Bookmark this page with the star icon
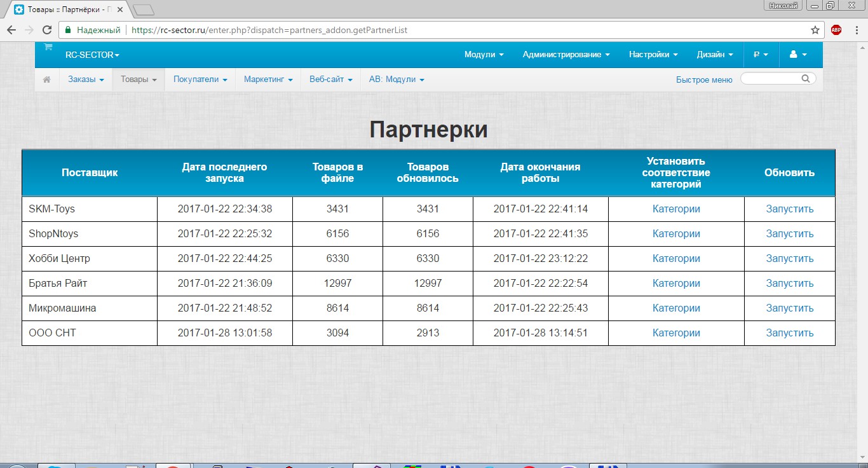 [x=815, y=30]
